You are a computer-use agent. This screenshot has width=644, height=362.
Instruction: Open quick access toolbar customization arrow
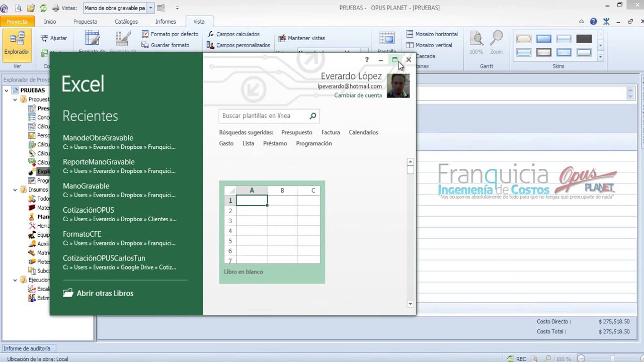point(177,8)
